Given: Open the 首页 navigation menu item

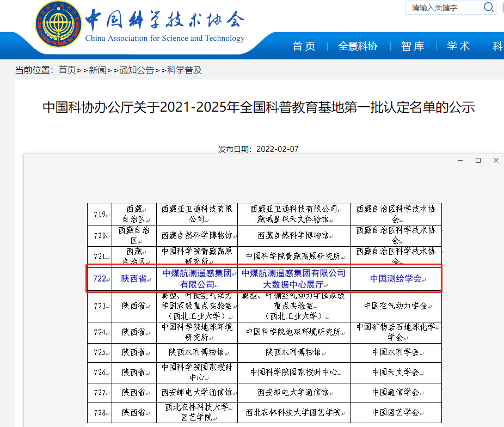Looking at the screenshot, I should point(304,46).
